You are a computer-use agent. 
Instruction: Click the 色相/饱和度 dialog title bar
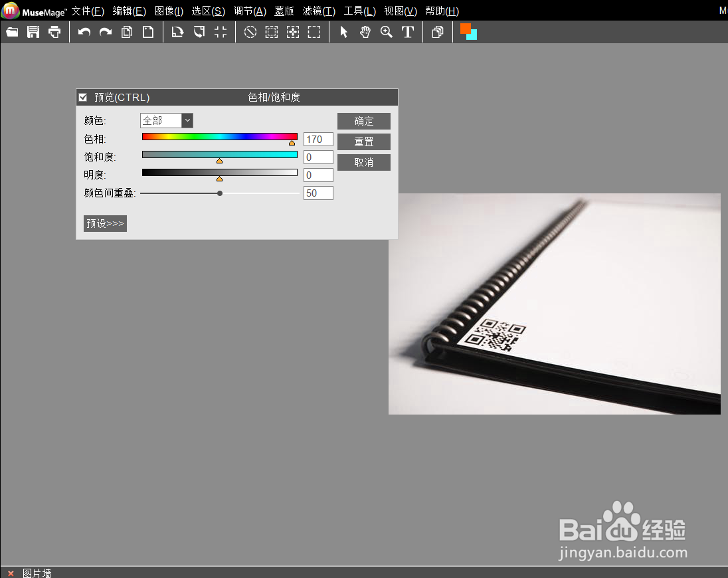pos(236,98)
